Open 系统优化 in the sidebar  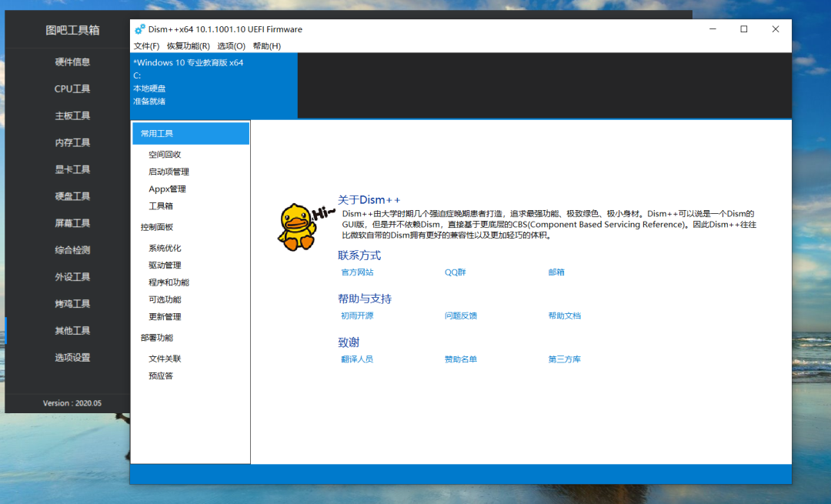pos(165,248)
